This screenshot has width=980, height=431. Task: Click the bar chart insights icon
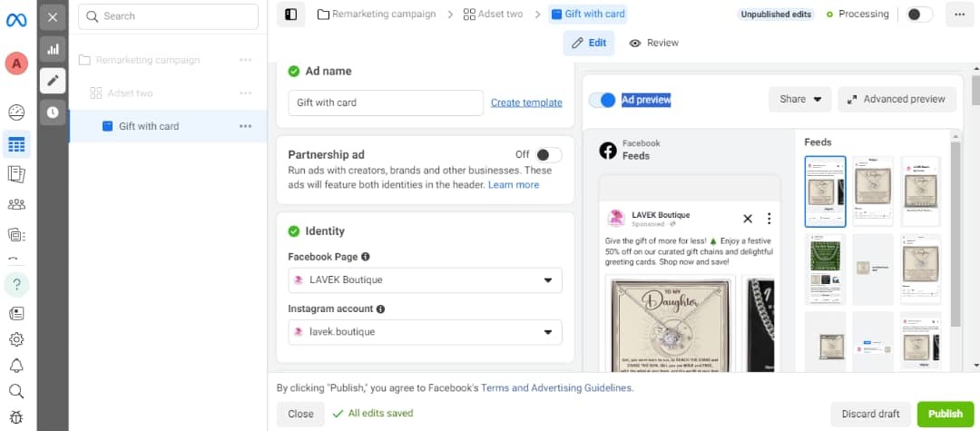53,49
